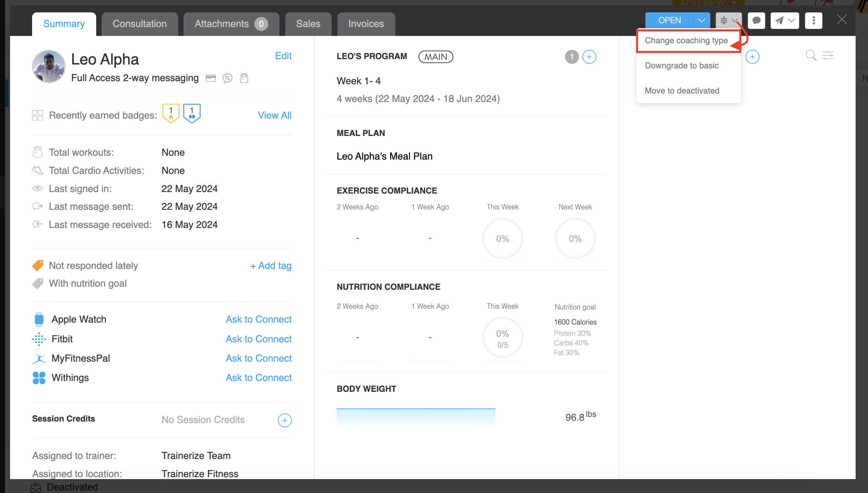Click Trainerize Team assigned trainer
868x493 pixels.
[196, 456]
